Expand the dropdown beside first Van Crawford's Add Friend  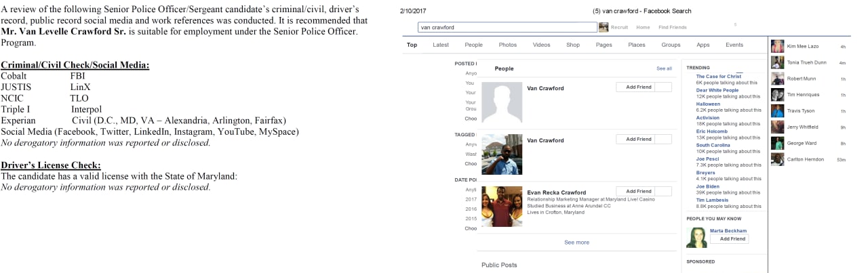pos(664,87)
